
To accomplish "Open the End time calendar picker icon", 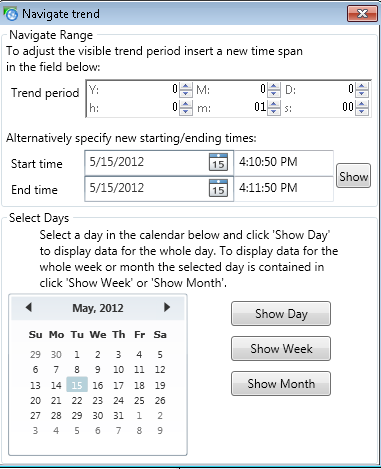I will (x=218, y=188).
